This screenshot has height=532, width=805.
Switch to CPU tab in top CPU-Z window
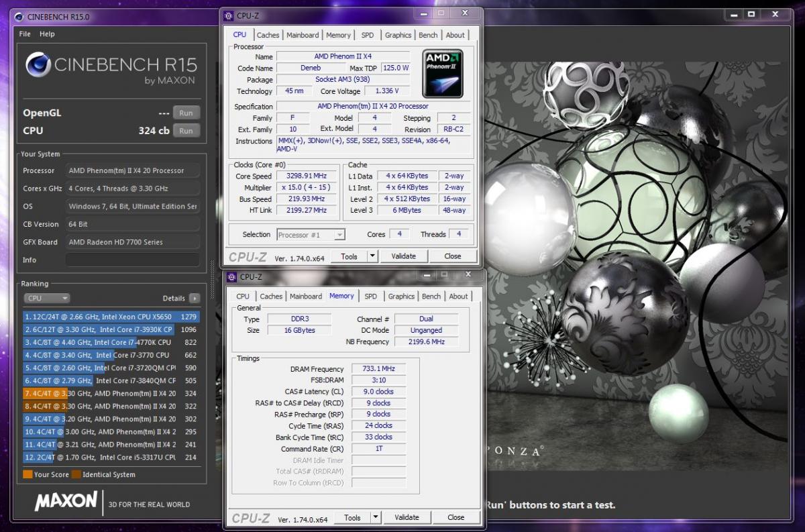click(239, 35)
